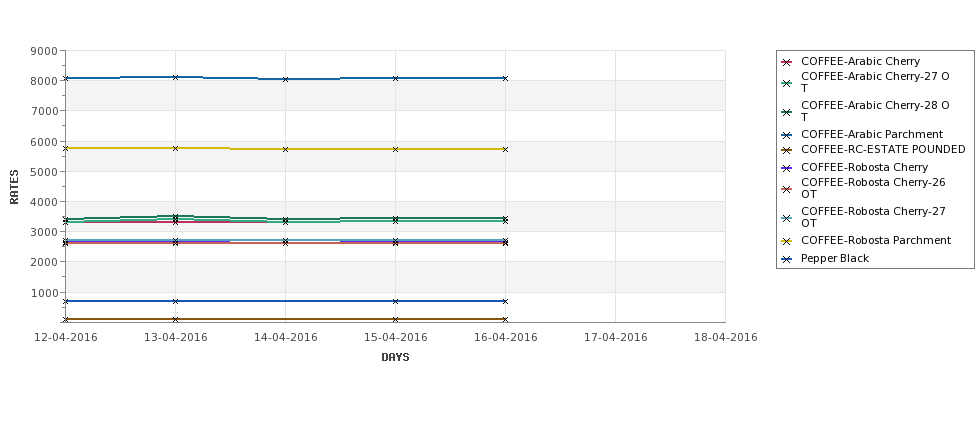Click the 16-04-2016 point on the brown bottom line
Viewport: 975px width, 429px height.
(x=506, y=319)
